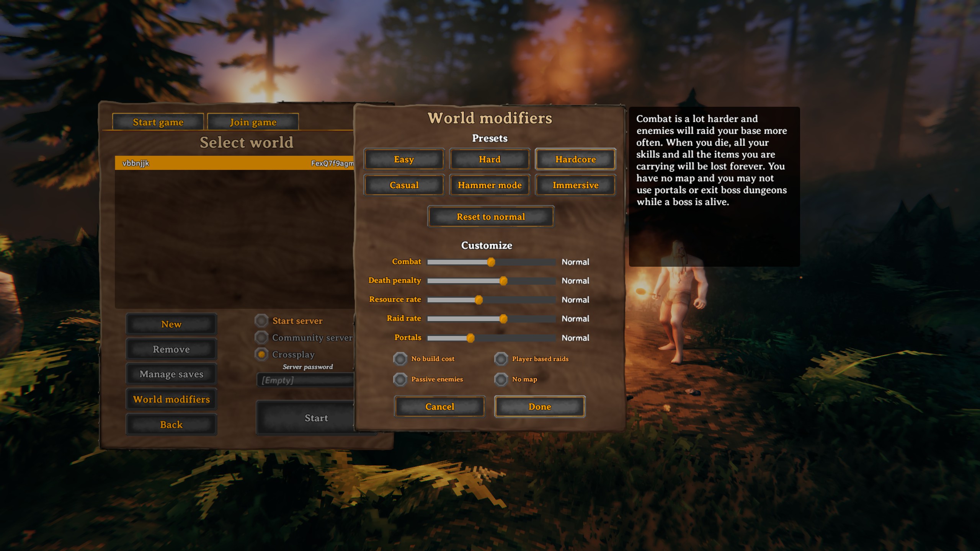Click the Raid rate label

[404, 318]
